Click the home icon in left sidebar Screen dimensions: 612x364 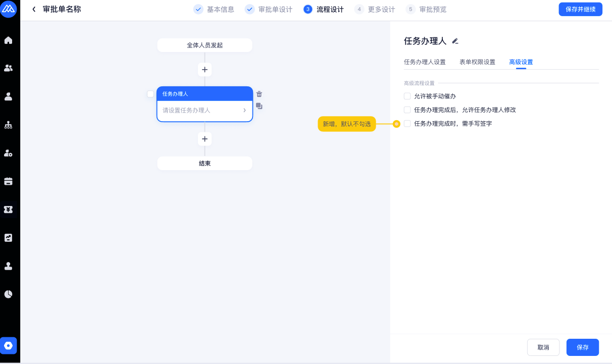coord(9,40)
